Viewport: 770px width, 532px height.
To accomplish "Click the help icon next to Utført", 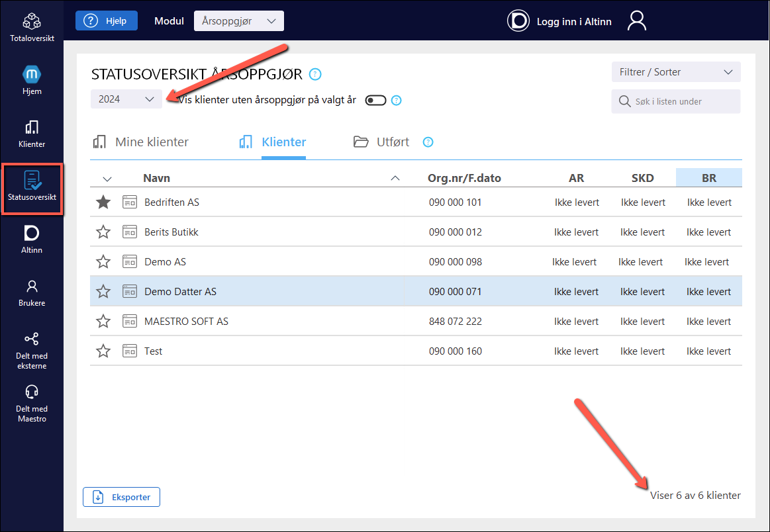I will 428,142.
